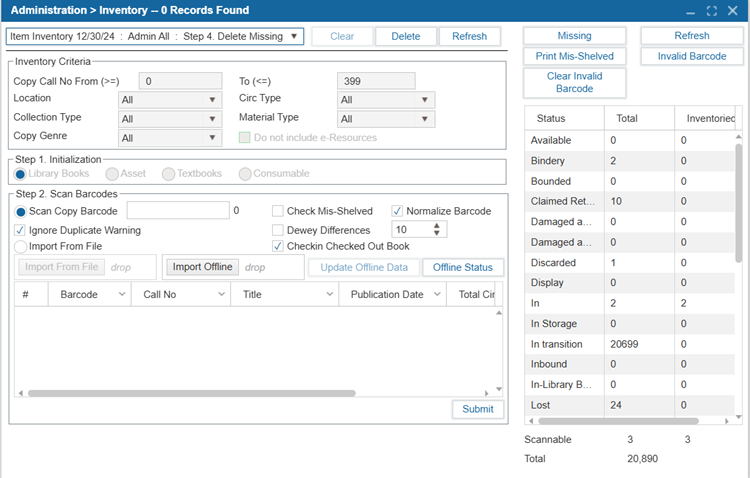The width and height of the screenshot is (750, 478).
Task: Click the Print Mis-Shelved button
Action: (574, 56)
